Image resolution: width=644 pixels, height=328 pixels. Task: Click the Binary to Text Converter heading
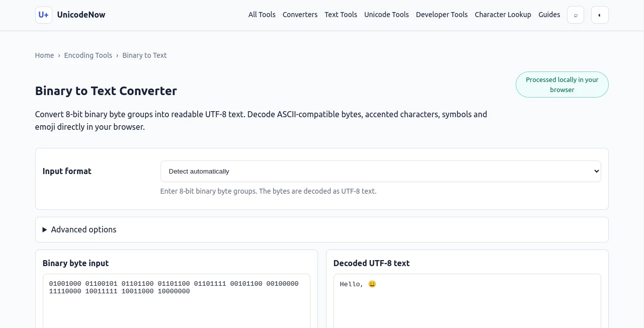tap(106, 91)
